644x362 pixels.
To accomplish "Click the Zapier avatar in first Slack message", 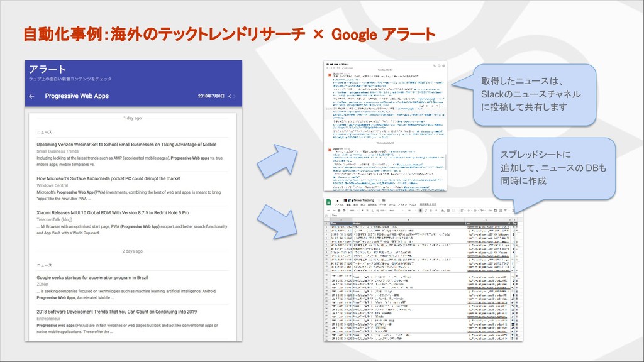I will pos(330,75).
